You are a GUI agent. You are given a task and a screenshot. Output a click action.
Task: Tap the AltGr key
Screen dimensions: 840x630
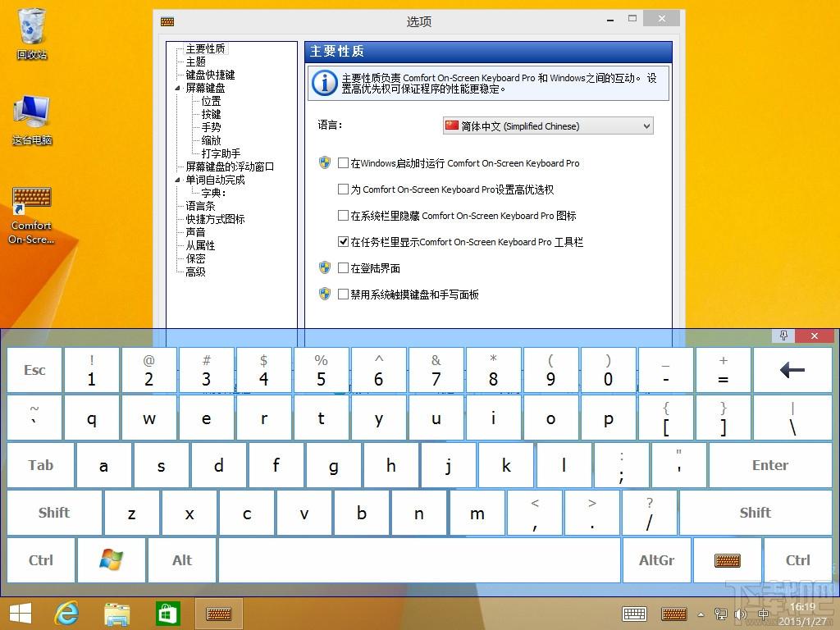click(657, 559)
